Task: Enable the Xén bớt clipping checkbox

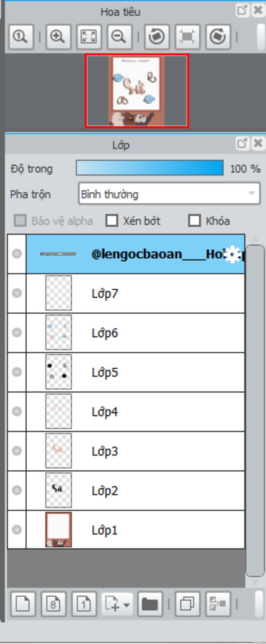Action: click(x=112, y=221)
